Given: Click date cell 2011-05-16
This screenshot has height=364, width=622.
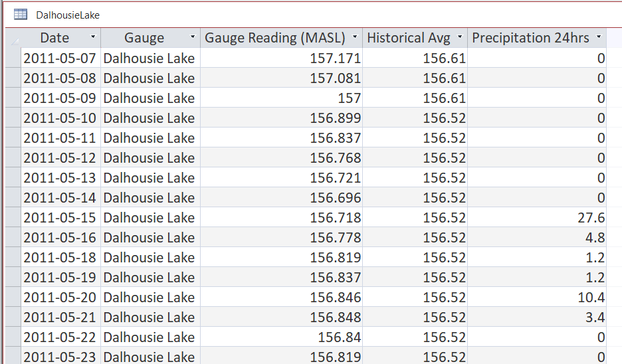Looking at the screenshot, I should point(60,238).
